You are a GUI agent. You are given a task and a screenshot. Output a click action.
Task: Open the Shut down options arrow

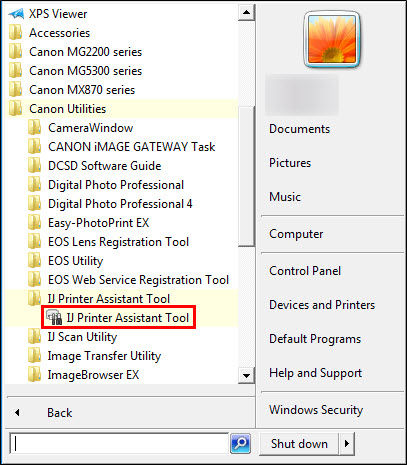click(347, 444)
